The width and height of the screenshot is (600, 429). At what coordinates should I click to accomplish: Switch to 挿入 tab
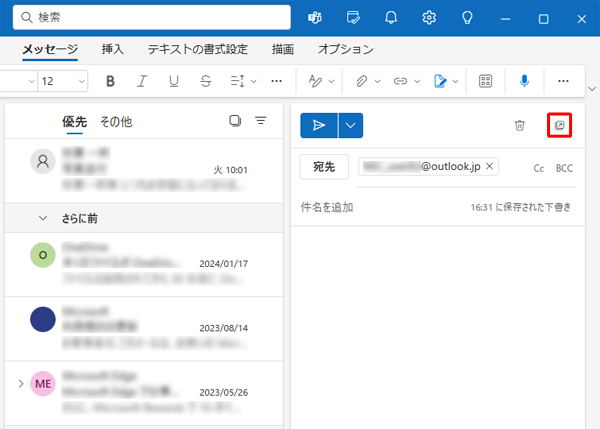click(x=112, y=49)
